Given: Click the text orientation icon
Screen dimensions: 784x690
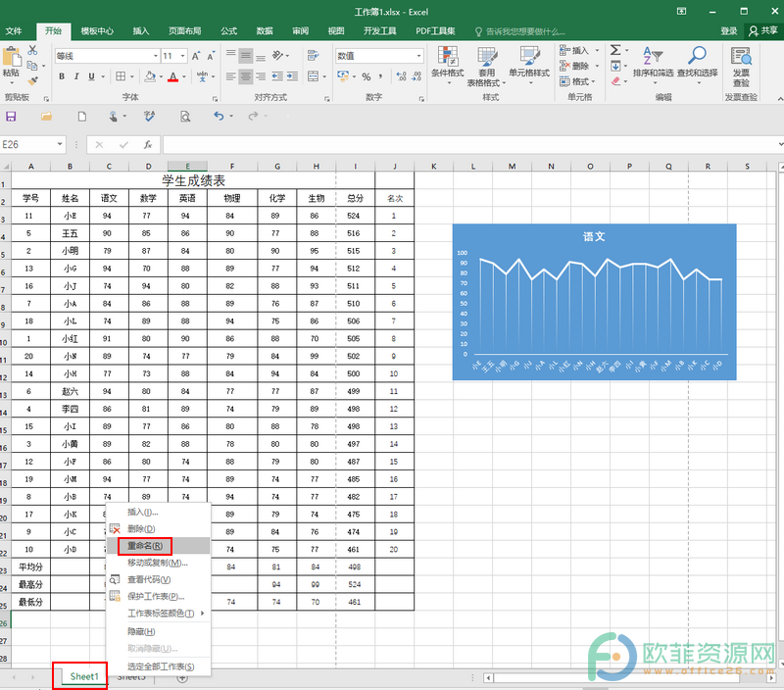Looking at the screenshot, I should [278, 56].
